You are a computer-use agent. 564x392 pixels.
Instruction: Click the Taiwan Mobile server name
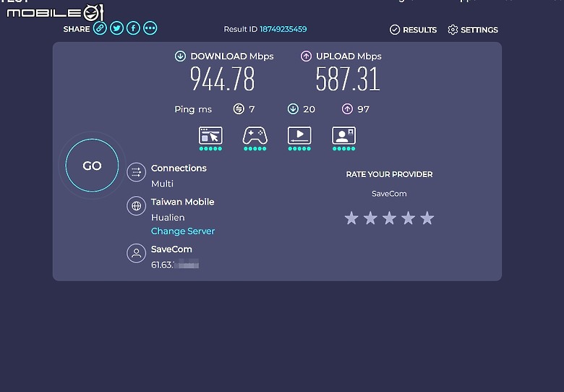[183, 202]
